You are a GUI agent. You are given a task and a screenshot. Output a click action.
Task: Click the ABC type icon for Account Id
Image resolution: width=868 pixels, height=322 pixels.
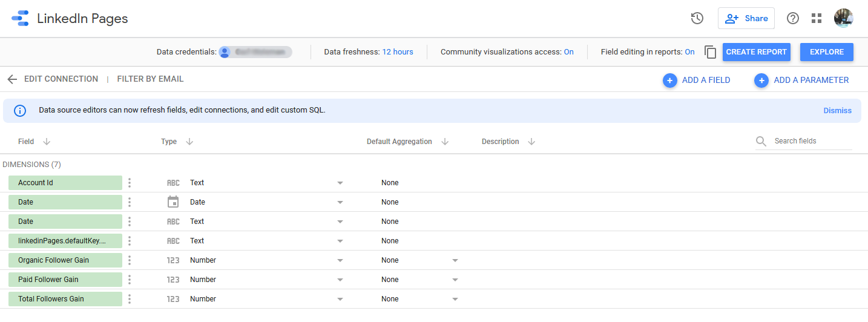(x=173, y=183)
